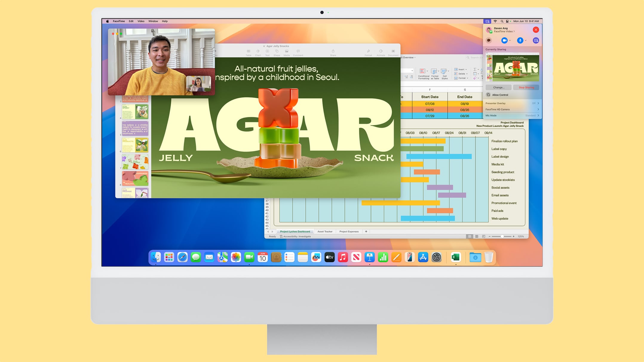This screenshot has height=362, width=644.
Task: Click the Asset Tracker tab in Numbers
Action: [325, 232]
